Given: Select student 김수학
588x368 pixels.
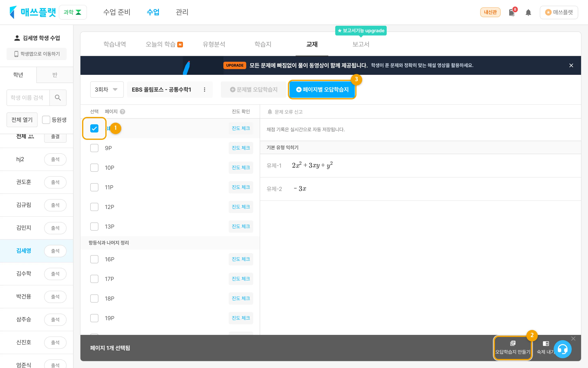Looking at the screenshot, I should click(x=23, y=274).
